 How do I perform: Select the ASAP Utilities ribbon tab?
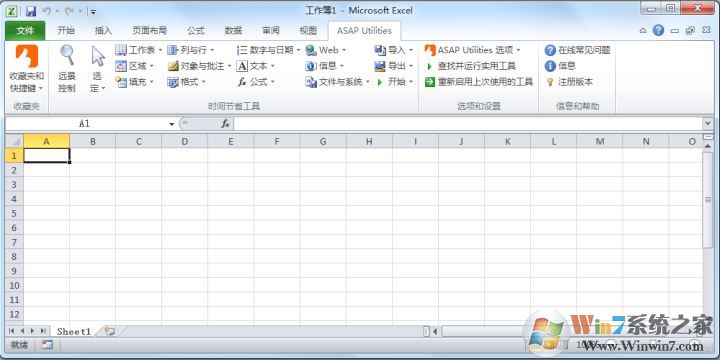pyautogui.click(x=364, y=31)
